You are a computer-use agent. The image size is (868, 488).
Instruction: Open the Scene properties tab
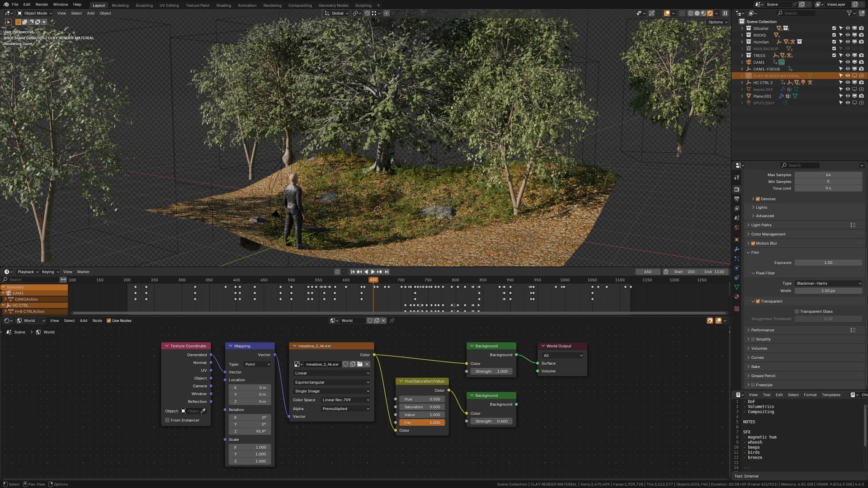click(737, 218)
